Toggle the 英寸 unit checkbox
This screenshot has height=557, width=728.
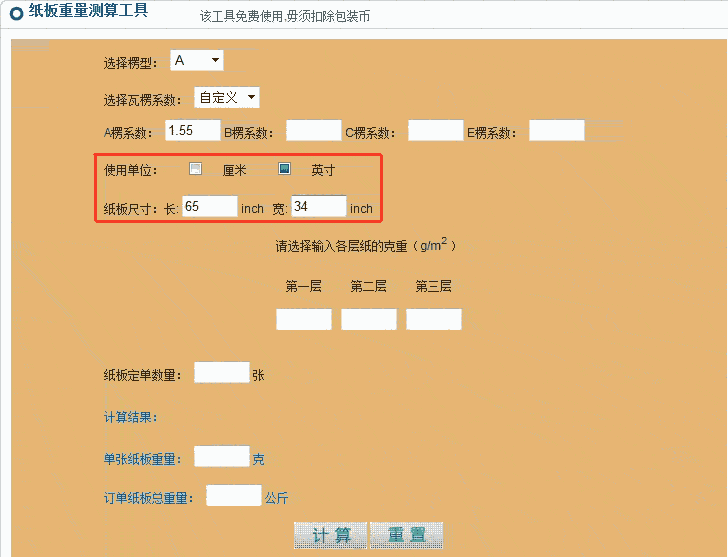284,169
